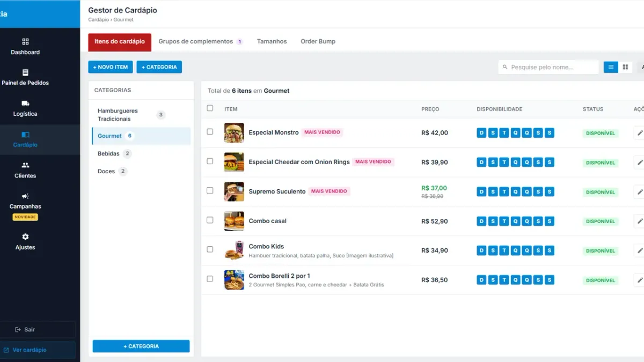Open Painel de Pedidos icon in sidebar
The width and height of the screenshot is (644, 362).
coord(25,72)
